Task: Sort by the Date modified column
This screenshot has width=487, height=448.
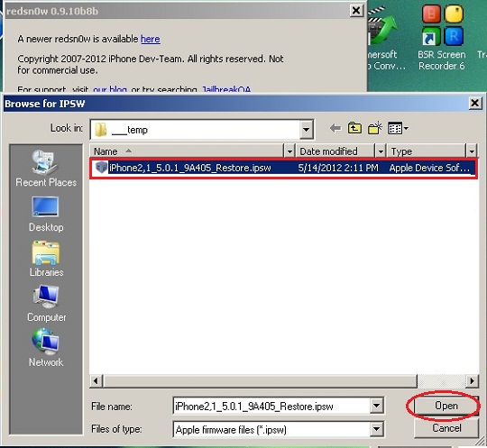Action: pos(335,151)
